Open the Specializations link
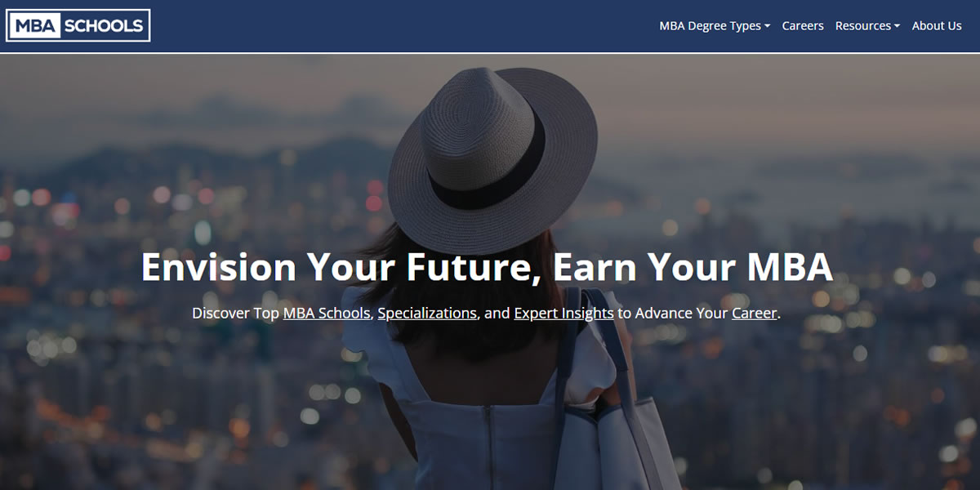Viewport: 980px width, 490px height. [428, 313]
